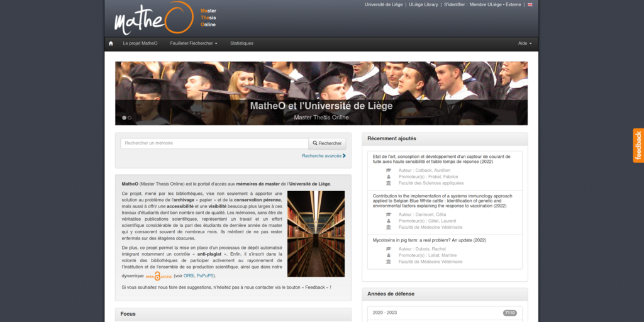Click the graduates carousel banner image
The width and height of the screenshot is (644, 322).
click(x=321, y=93)
